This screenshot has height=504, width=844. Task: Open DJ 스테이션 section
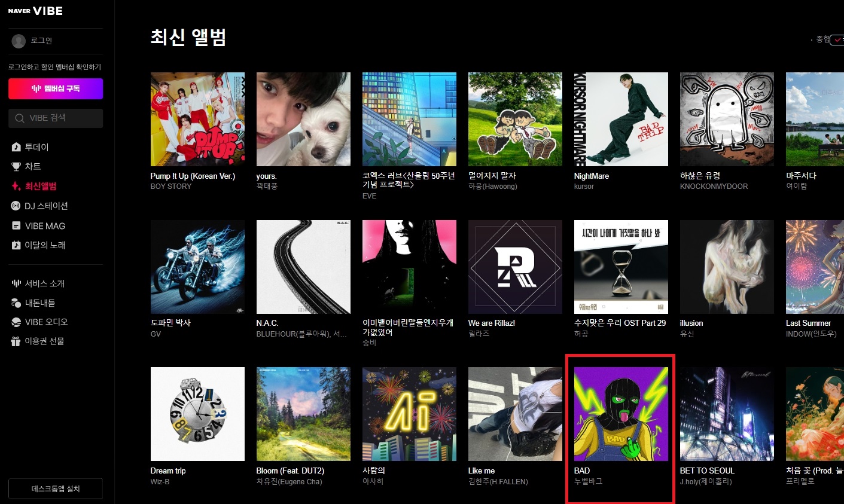click(x=46, y=206)
